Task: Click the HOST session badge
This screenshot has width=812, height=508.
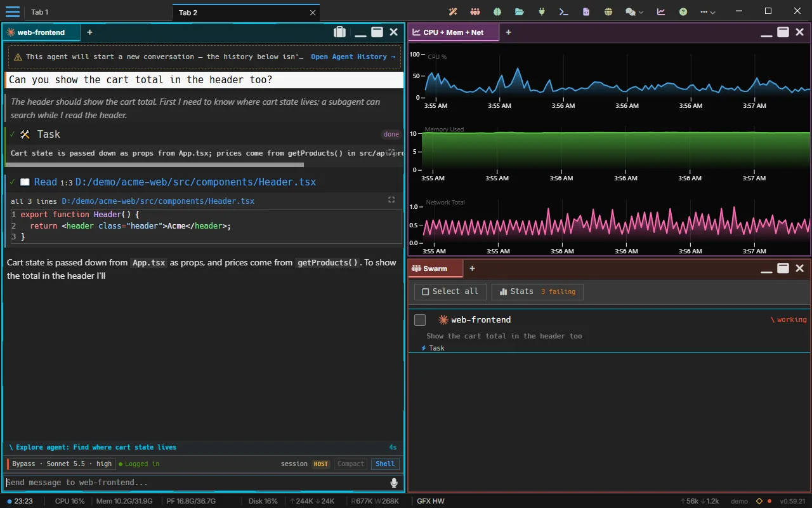Action: [x=321, y=464]
